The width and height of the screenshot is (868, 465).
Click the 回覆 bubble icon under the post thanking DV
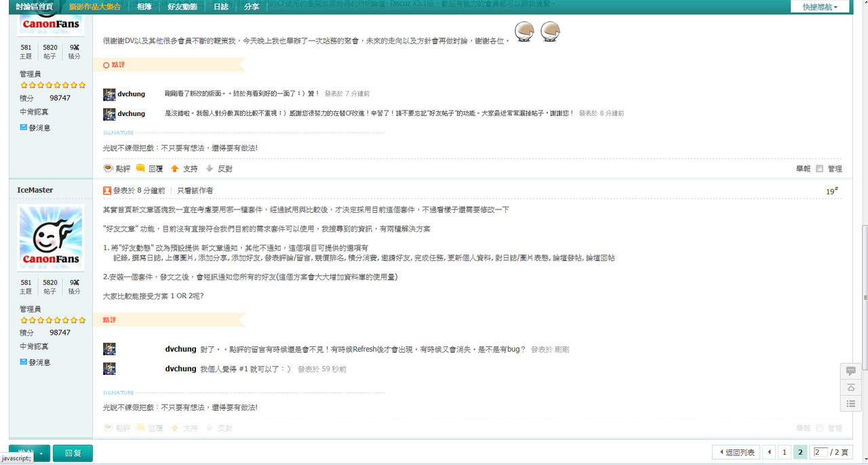point(140,168)
